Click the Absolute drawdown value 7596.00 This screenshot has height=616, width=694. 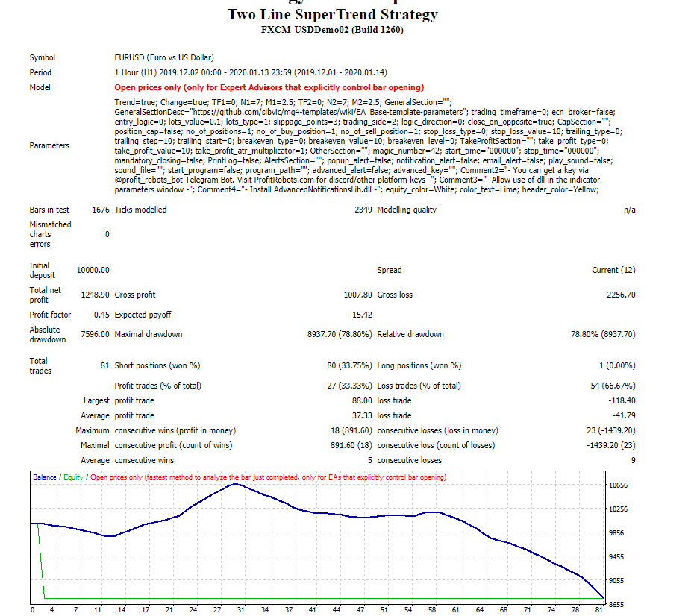tap(95, 334)
